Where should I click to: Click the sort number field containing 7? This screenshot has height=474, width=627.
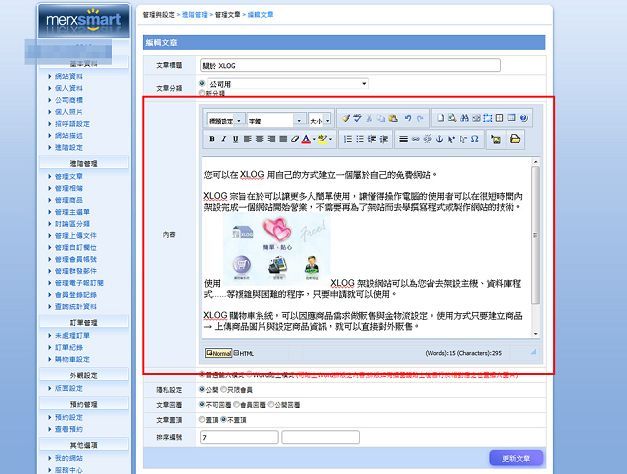239,437
